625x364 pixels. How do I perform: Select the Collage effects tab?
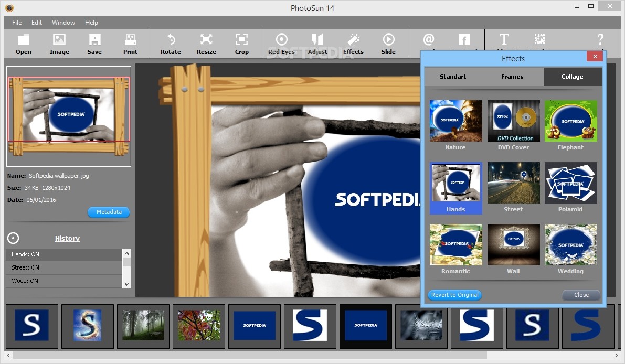pyautogui.click(x=573, y=77)
